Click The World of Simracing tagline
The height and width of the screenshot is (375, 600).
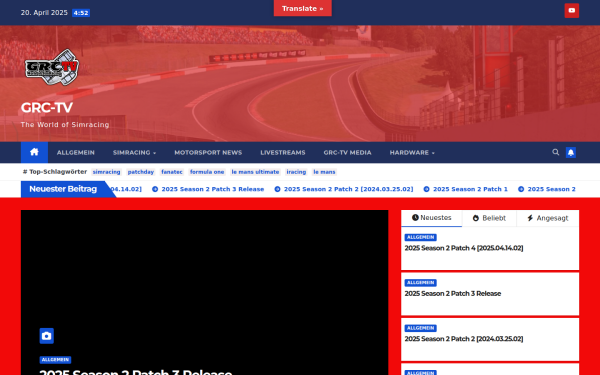point(65,124)
